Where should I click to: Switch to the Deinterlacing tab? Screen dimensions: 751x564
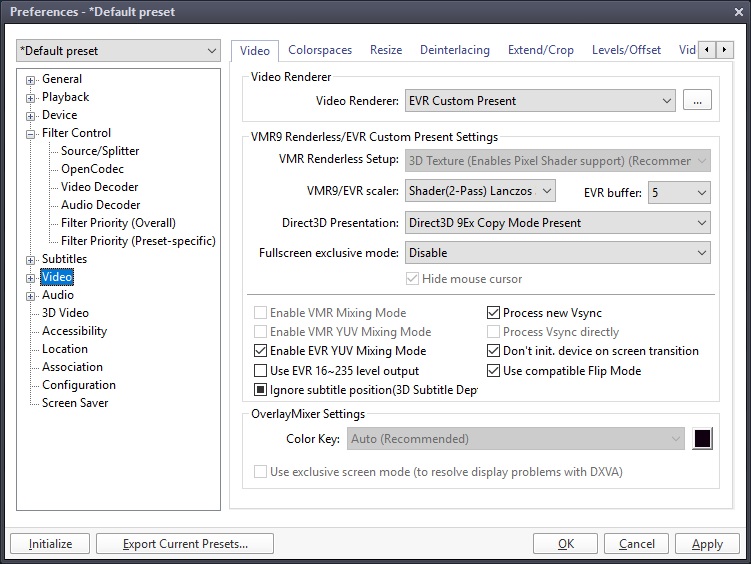(455, 50)
